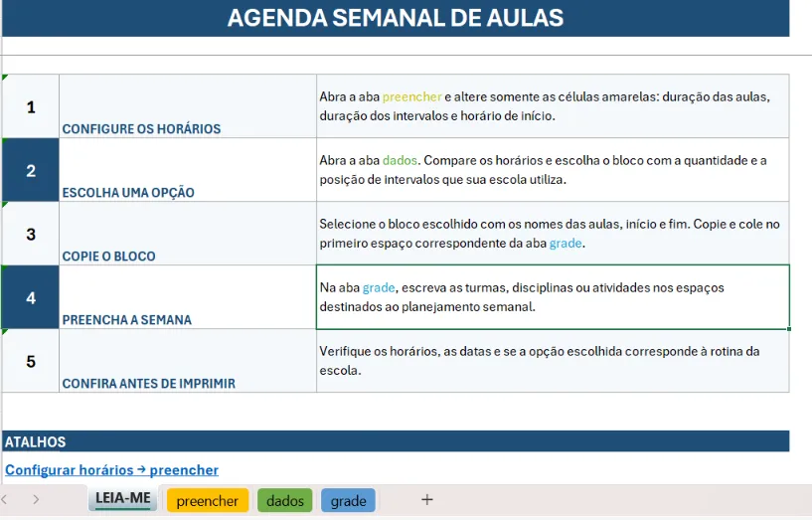This screenshot has width=812, height=520.
Task: Switch to the preencher sheet tab
Action: point(207,501)
